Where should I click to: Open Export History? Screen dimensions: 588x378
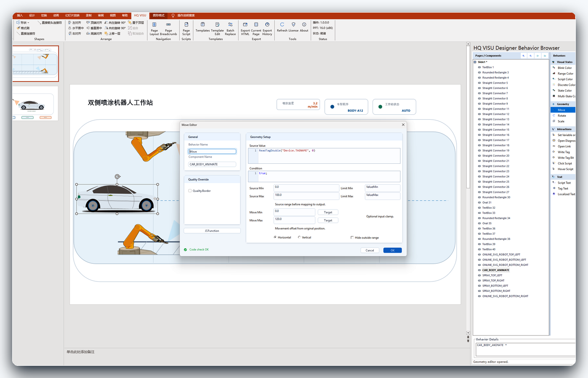(267, 29)
